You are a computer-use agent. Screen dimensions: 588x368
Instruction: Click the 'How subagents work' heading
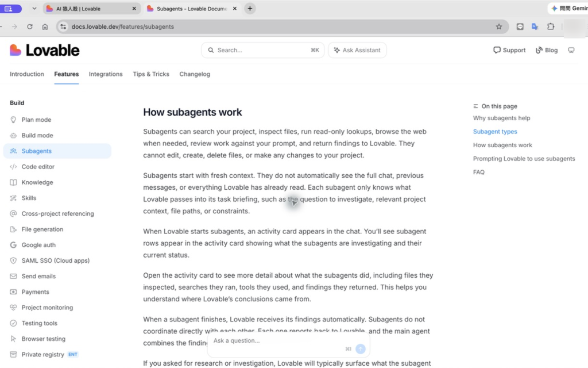[192, 112]
